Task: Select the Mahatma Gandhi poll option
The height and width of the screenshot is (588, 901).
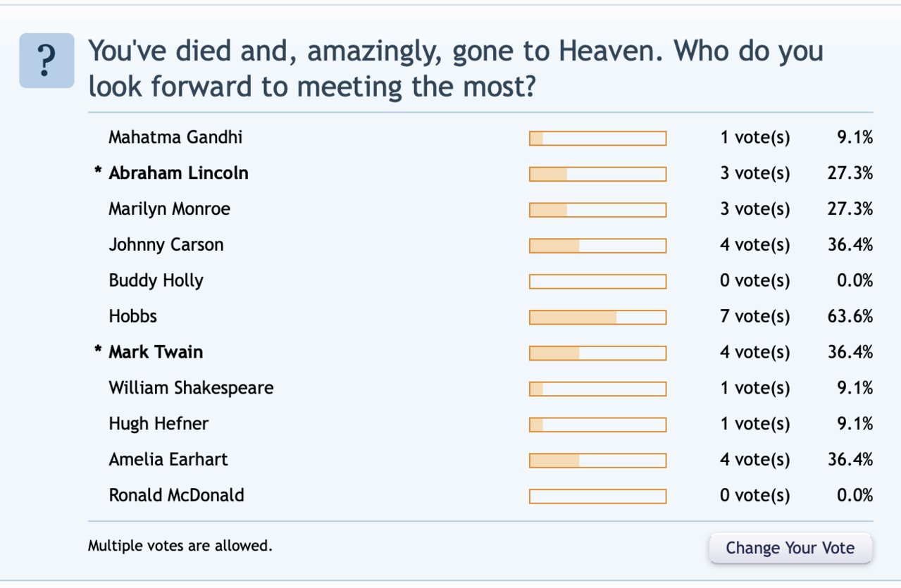Action: coord(175,137)
